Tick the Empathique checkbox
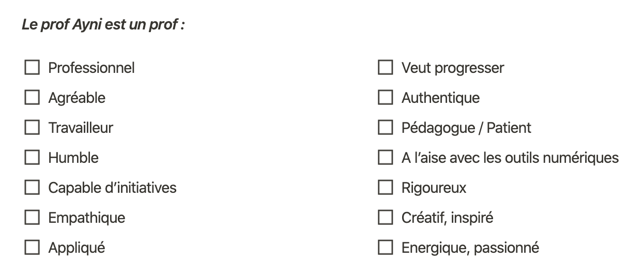Viewport: 644px width, 275px height. click(32, 218)
